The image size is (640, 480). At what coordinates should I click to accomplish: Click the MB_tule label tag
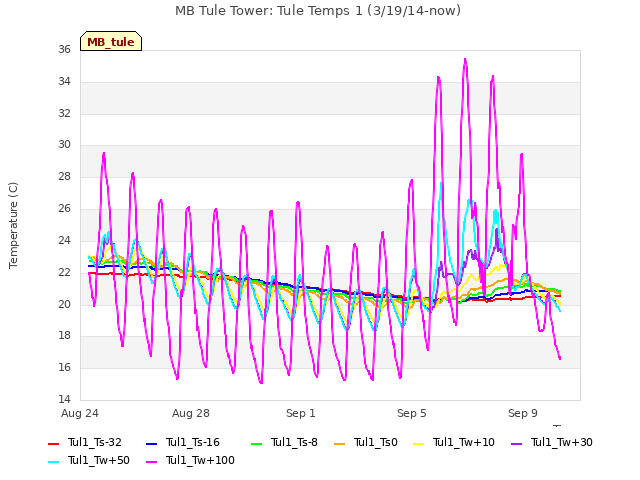111,41
